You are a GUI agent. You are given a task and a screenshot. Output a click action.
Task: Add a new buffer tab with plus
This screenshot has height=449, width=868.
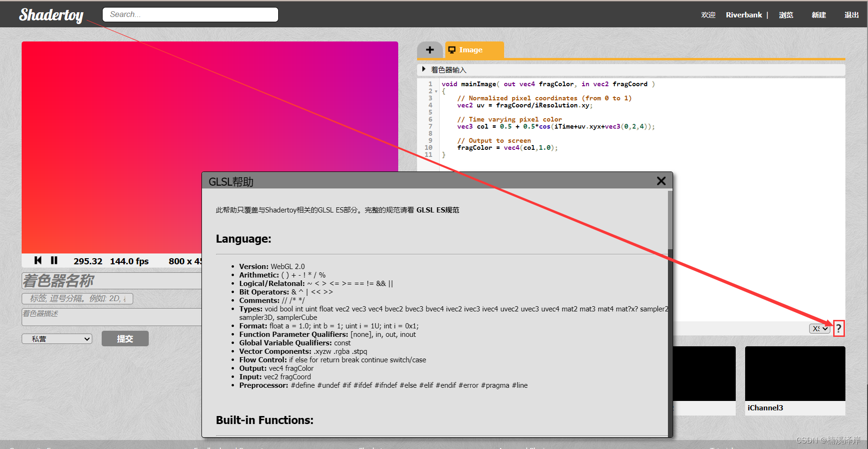pos(430,50)
